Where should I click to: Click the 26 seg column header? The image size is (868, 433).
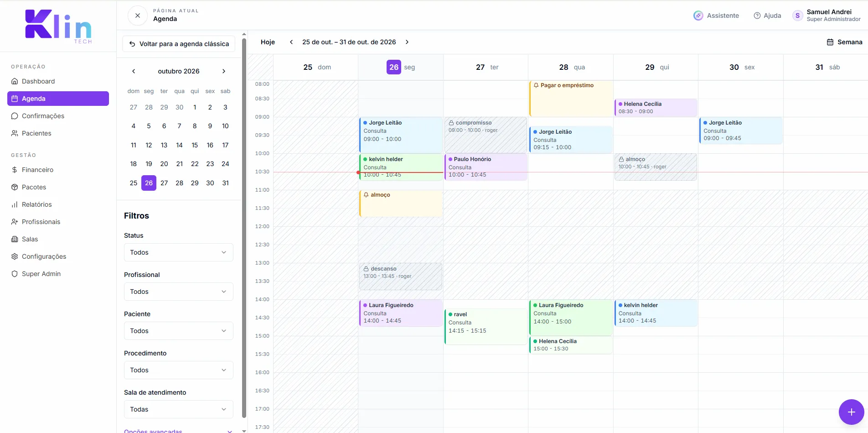pyautogui.click(x=401, y=67)
